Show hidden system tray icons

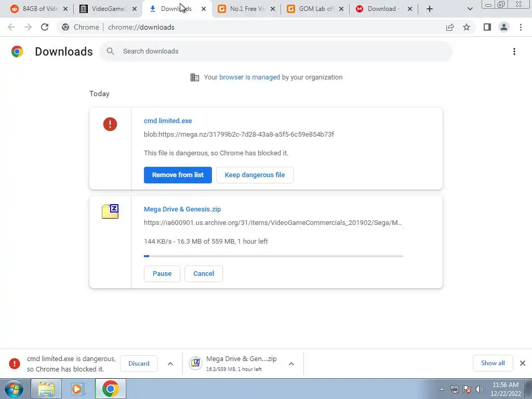(x=442, y=389)
